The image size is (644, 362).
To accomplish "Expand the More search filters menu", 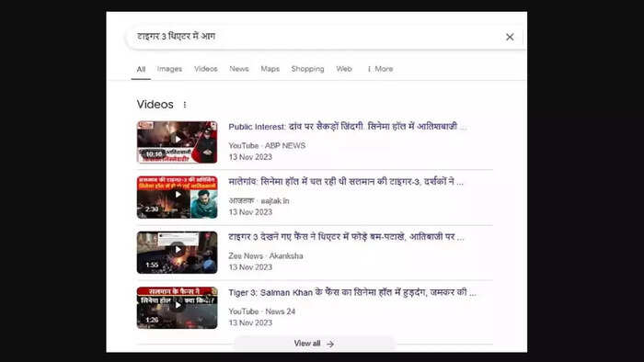I will (x=380, y=69).
